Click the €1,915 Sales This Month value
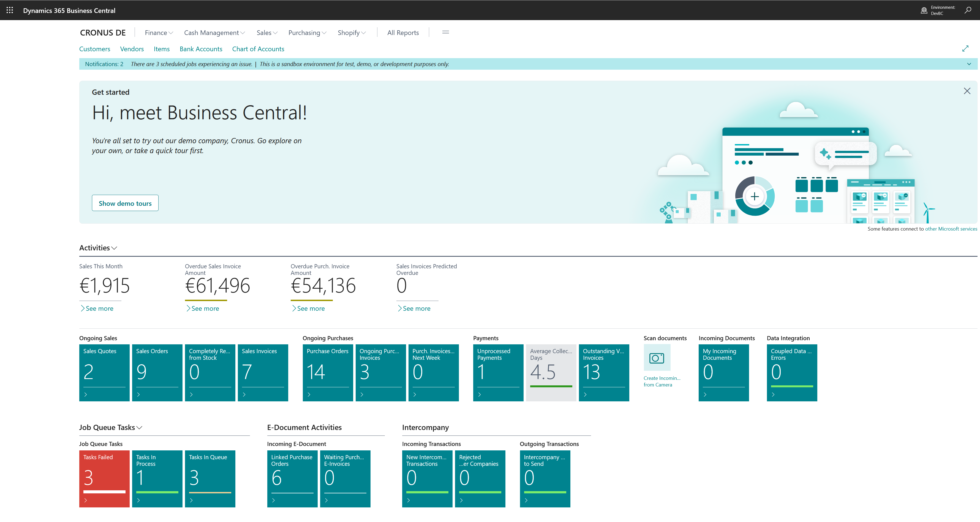The width and height of the screenshot is (980, 522). [x=105, y=286]
